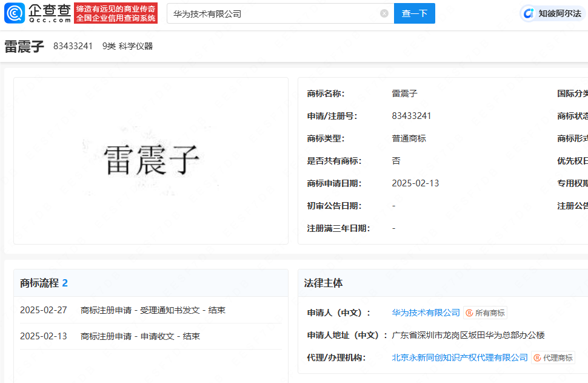Click the 所有商标 registered-mark badge

485,313
